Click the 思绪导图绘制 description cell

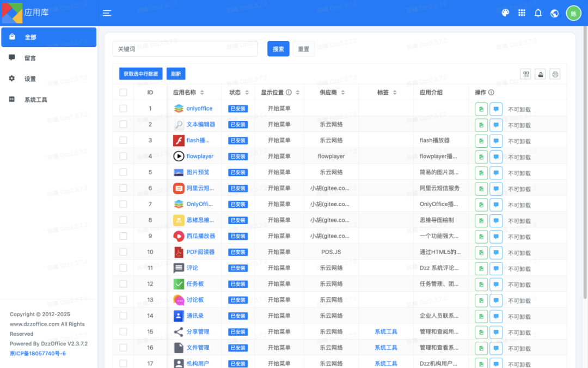[437, 220]
